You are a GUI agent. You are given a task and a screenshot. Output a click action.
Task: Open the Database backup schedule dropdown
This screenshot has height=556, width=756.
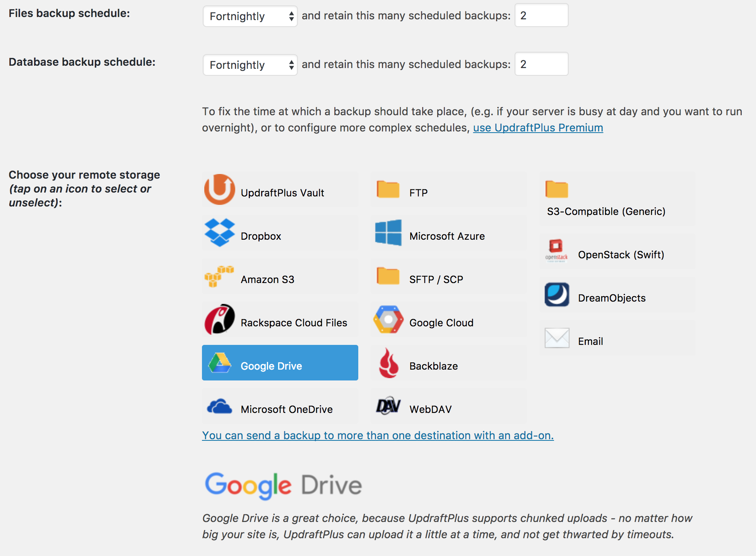pyautogui.click(x=250, y=65)
